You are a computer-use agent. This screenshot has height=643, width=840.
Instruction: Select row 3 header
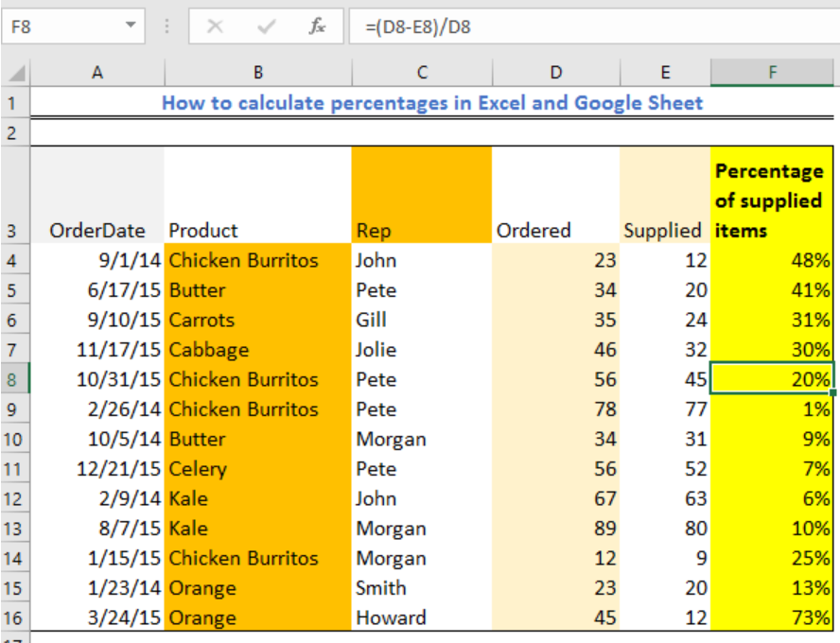[x=15, y=195]
